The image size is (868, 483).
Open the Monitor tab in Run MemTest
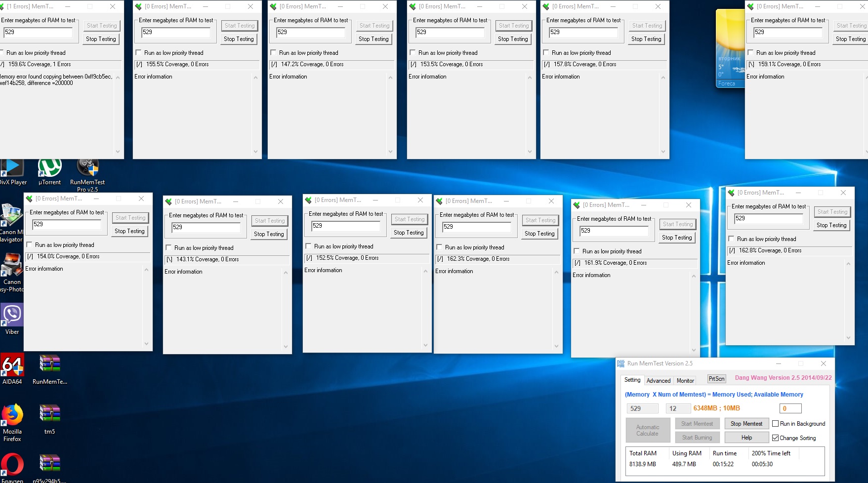[685, 381]
